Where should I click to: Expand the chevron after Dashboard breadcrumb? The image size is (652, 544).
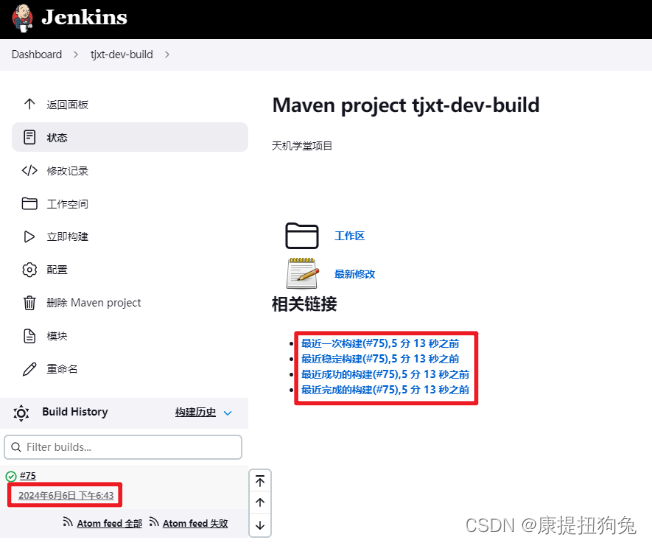[76, 54]
